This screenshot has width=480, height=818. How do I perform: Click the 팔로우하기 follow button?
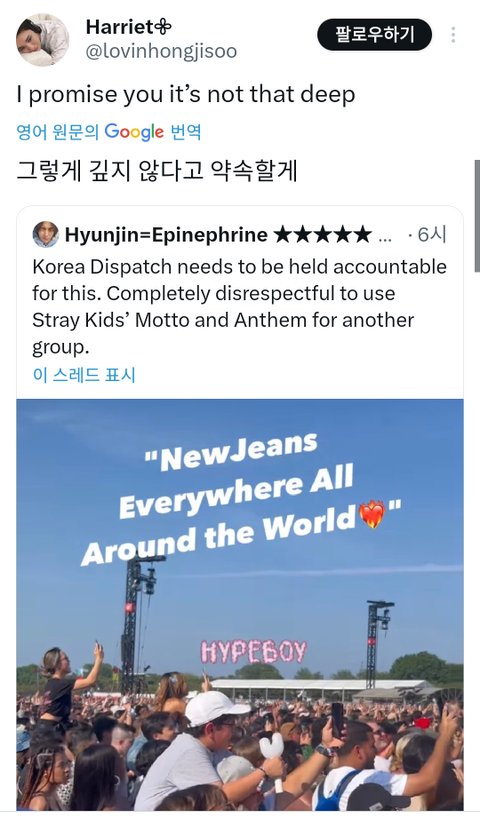375,35
